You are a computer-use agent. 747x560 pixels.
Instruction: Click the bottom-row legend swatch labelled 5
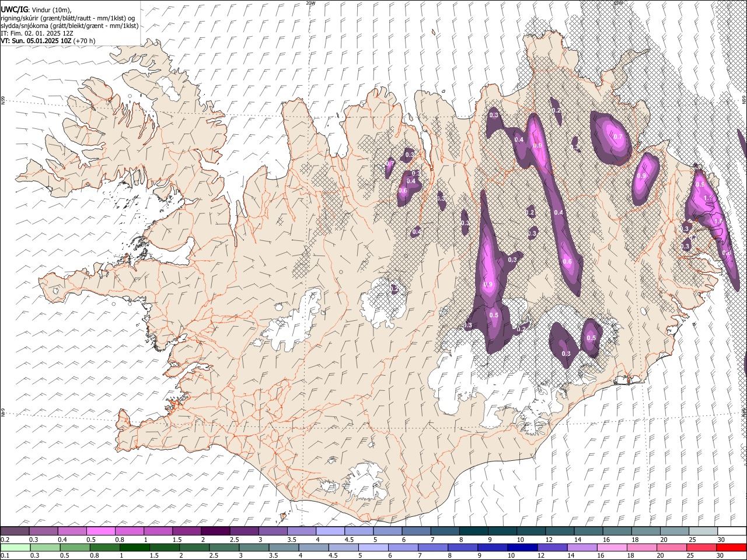pos(372,547)
